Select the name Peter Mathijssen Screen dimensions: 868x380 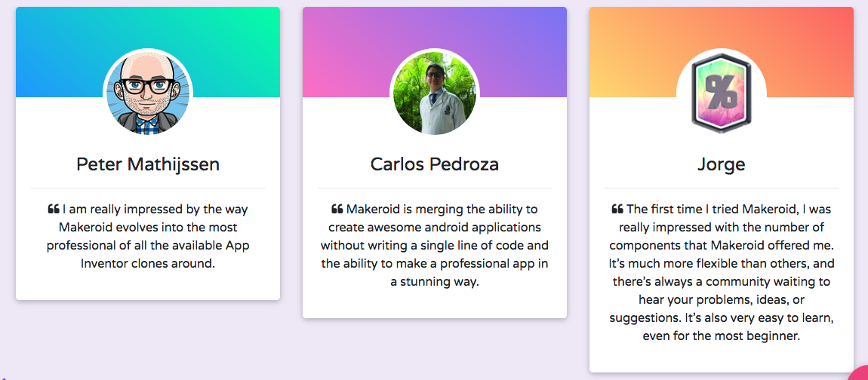[x=148, y=164]
